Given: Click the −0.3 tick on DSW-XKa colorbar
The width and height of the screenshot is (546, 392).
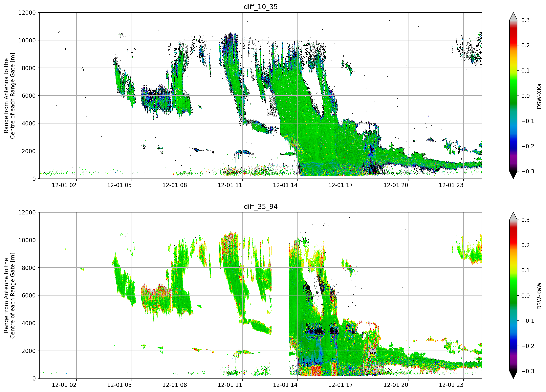Looking at the screenshot, I should [x=528, y=171].
